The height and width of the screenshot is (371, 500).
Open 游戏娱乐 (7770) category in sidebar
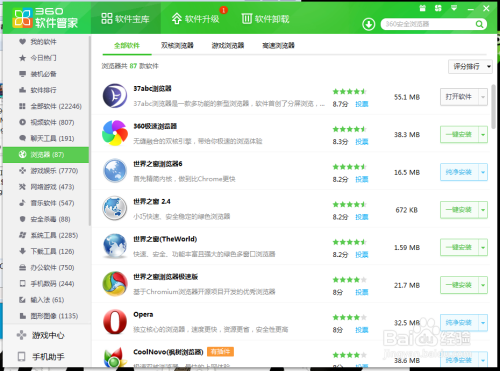point(46,171)
